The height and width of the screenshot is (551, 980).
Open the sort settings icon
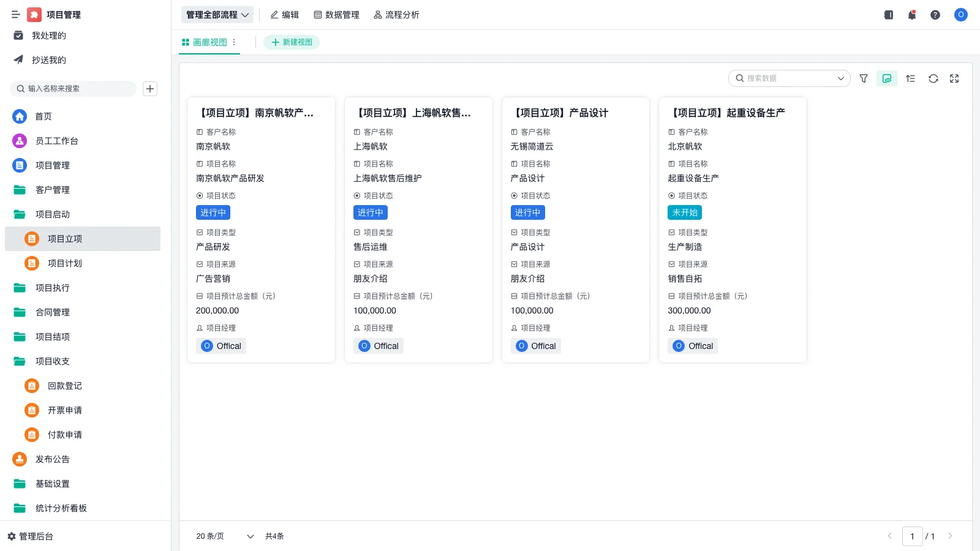point(910,78)
